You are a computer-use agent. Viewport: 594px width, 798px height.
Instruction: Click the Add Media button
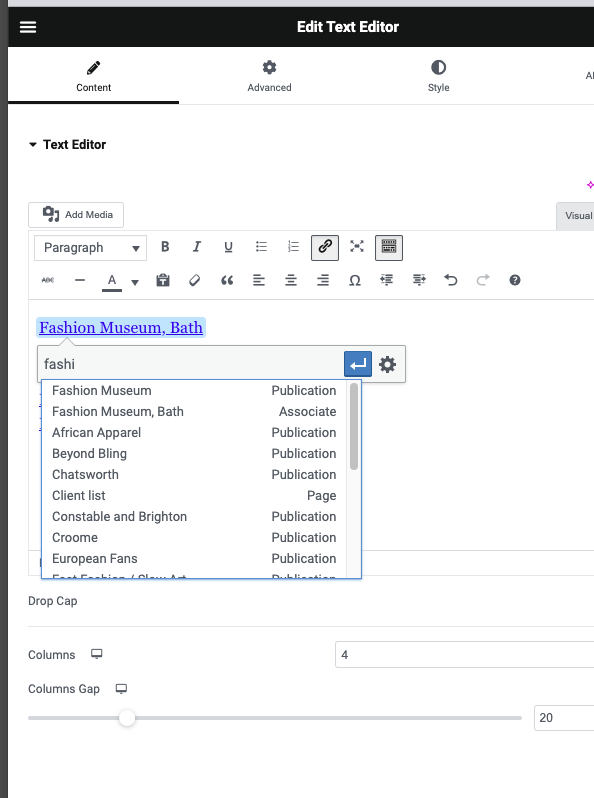pyautogui.click(x=76, y=215)
